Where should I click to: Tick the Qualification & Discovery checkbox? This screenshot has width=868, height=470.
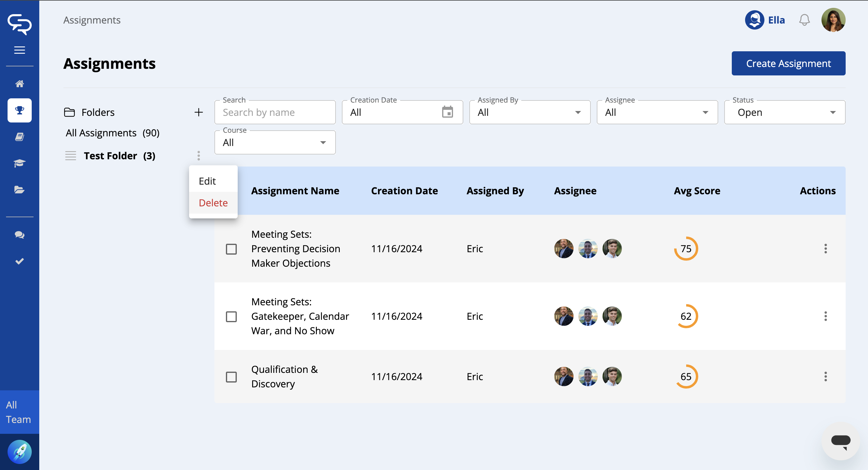coord(231,377)
